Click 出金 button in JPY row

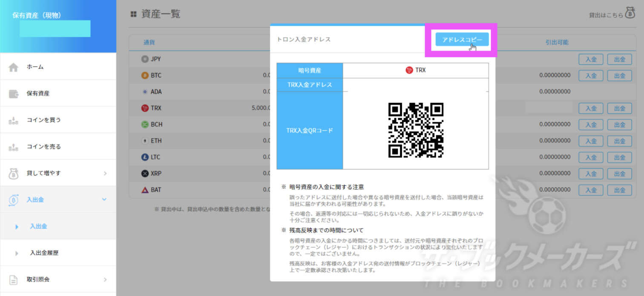pos(619,60)
